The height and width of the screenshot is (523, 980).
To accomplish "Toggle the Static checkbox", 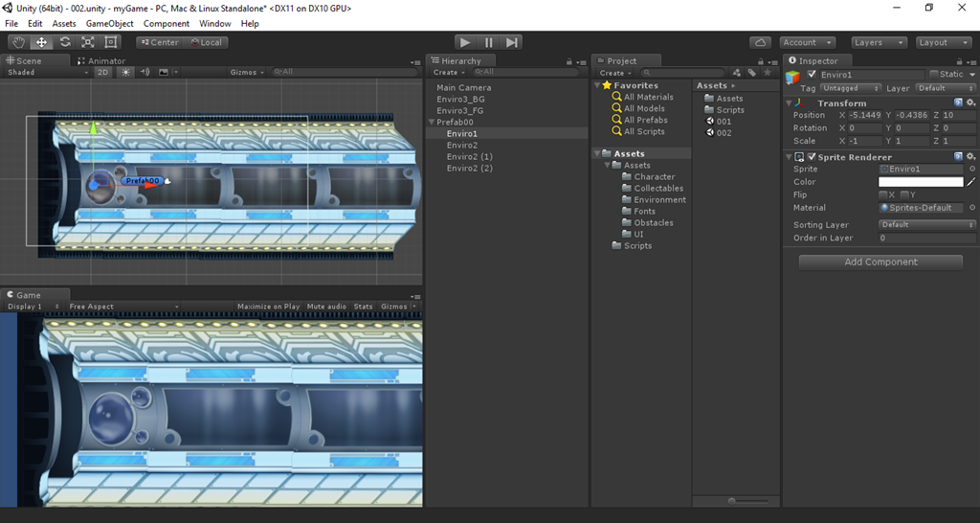I will point(934,75).
